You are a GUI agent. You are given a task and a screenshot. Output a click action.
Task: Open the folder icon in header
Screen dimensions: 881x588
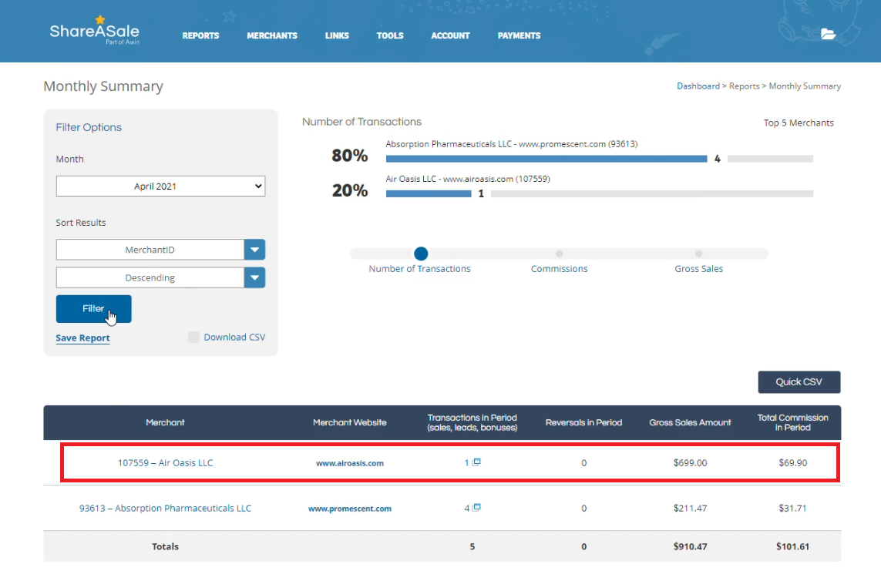pyautogui.click(x=828, y=34)
